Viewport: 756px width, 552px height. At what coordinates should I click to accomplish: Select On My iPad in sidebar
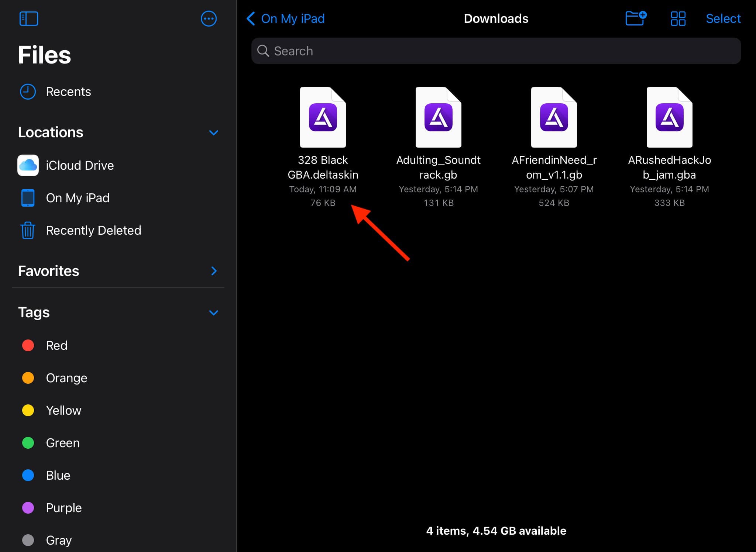tap(78, 198)
